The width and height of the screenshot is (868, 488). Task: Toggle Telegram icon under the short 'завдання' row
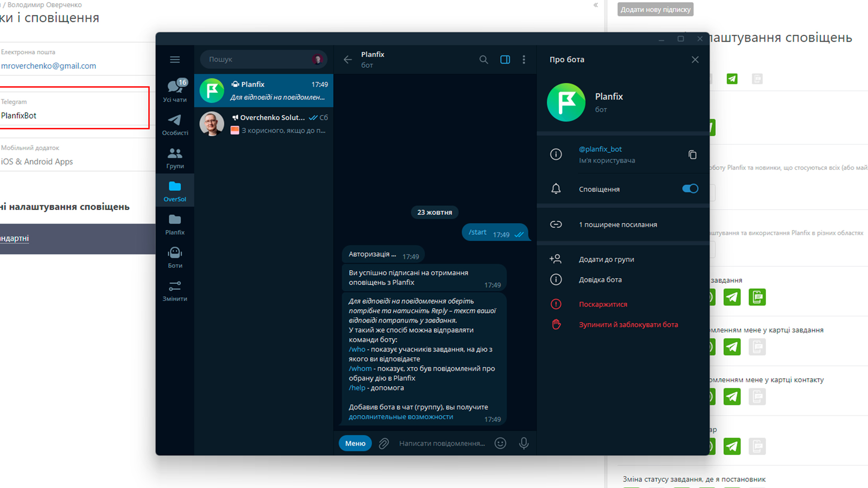tap(732, 297)
